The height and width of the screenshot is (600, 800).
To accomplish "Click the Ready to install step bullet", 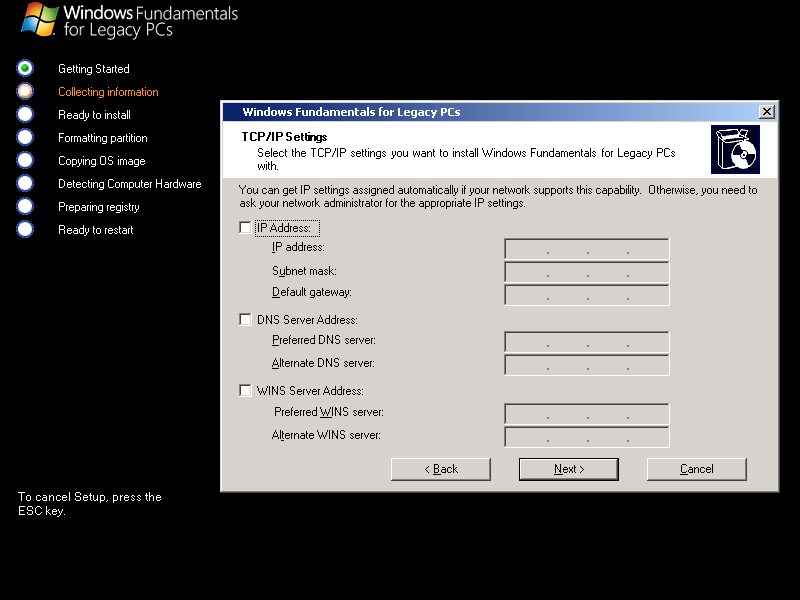I will [x=25, y=114].
